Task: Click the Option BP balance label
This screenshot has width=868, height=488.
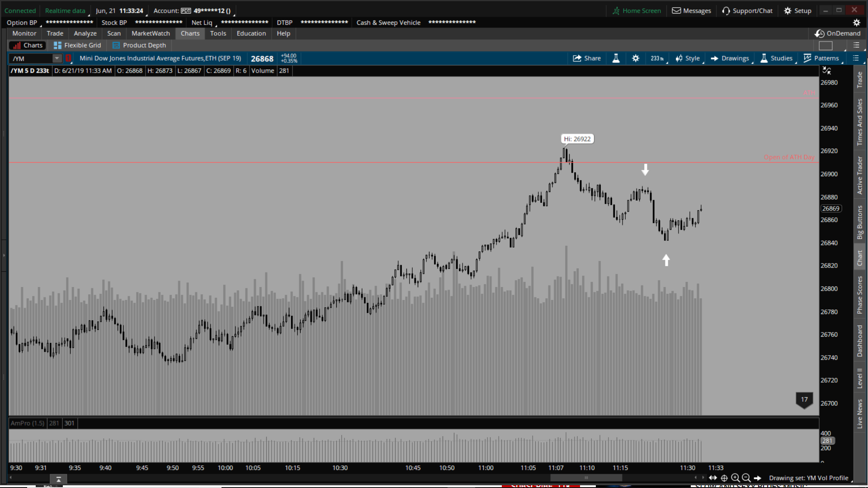Action: click(22, 23)
